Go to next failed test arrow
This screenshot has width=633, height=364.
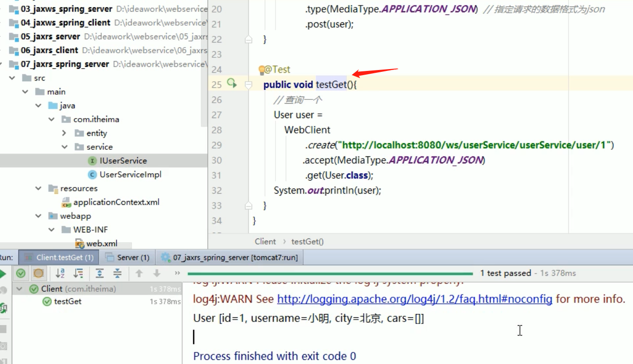coord(157,273)
